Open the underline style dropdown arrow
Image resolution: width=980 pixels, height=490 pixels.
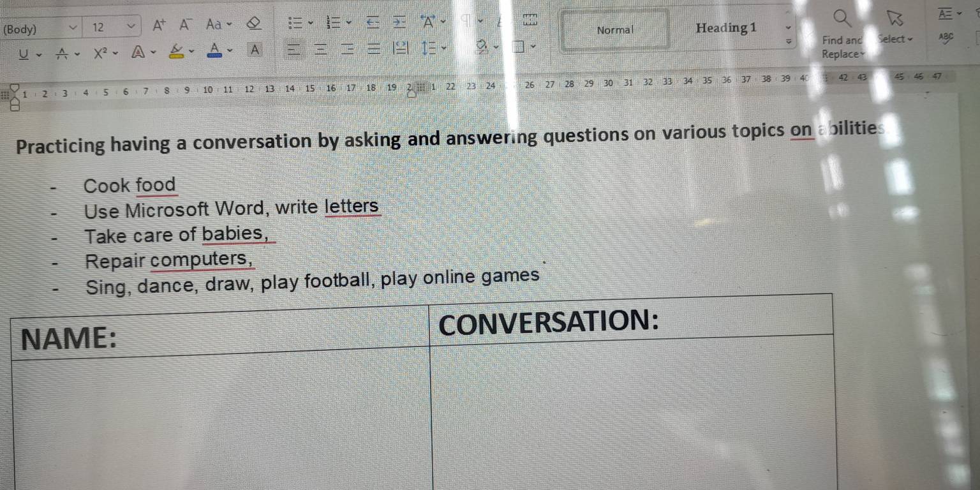tap(39, 55)
